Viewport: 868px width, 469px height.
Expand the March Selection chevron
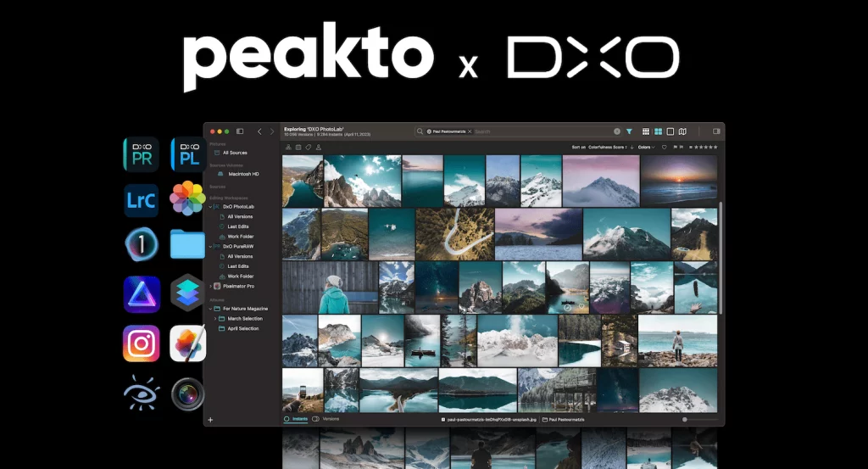point(215,318)
